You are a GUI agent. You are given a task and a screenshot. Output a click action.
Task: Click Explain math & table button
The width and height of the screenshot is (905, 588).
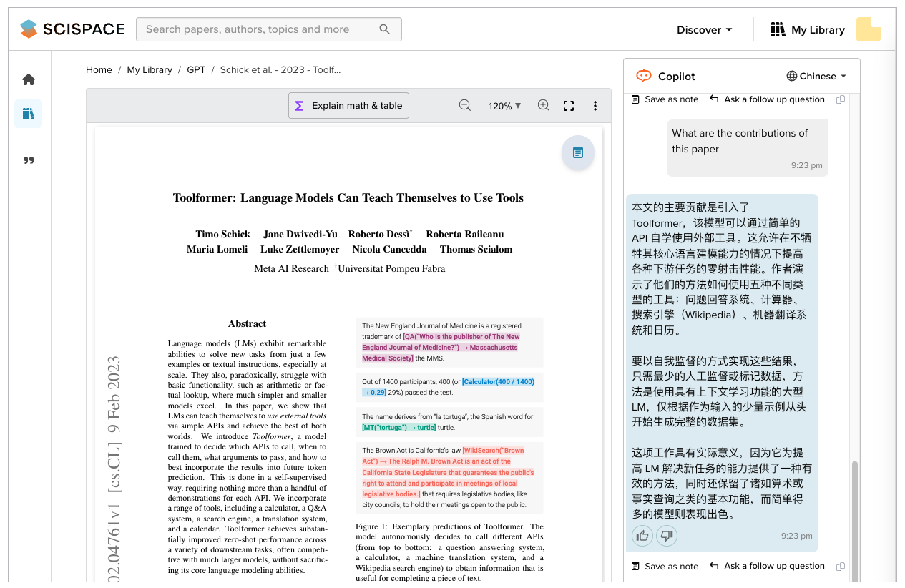(349, 106)
